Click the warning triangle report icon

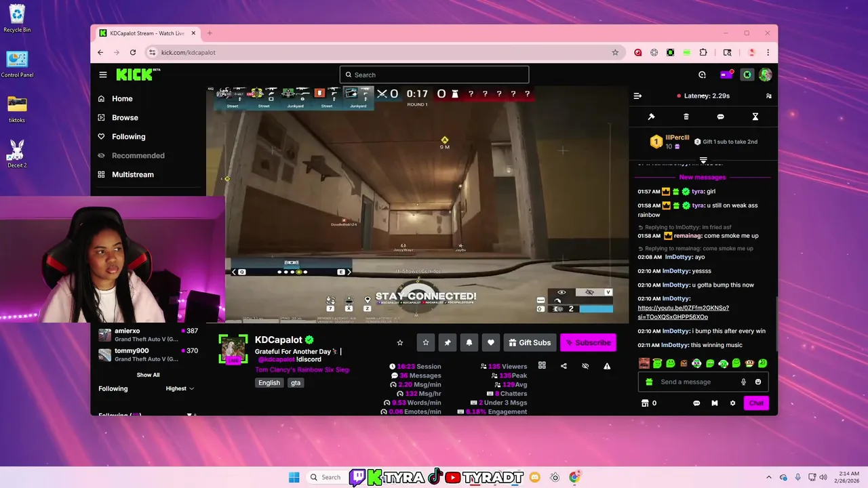[x=607, y=366]
